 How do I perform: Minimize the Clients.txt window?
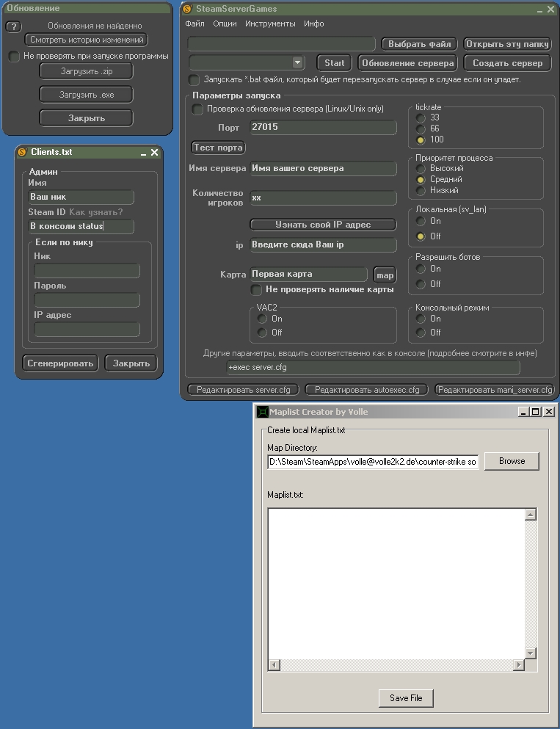(x=144, y=153)
